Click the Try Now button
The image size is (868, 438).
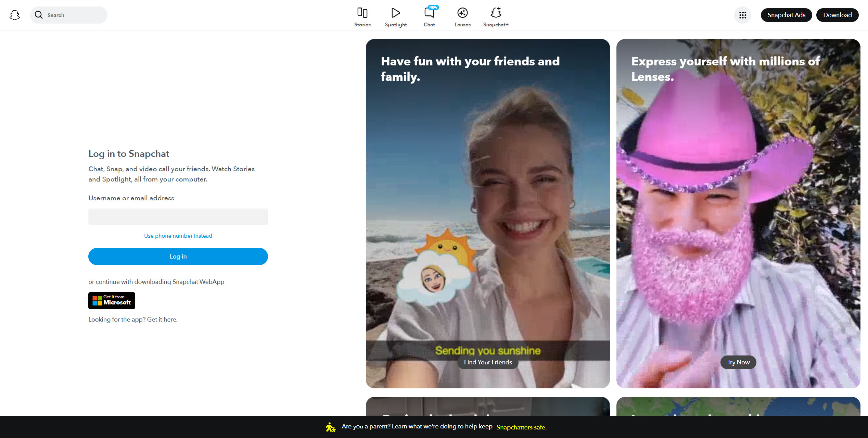(x=738, y=362)
